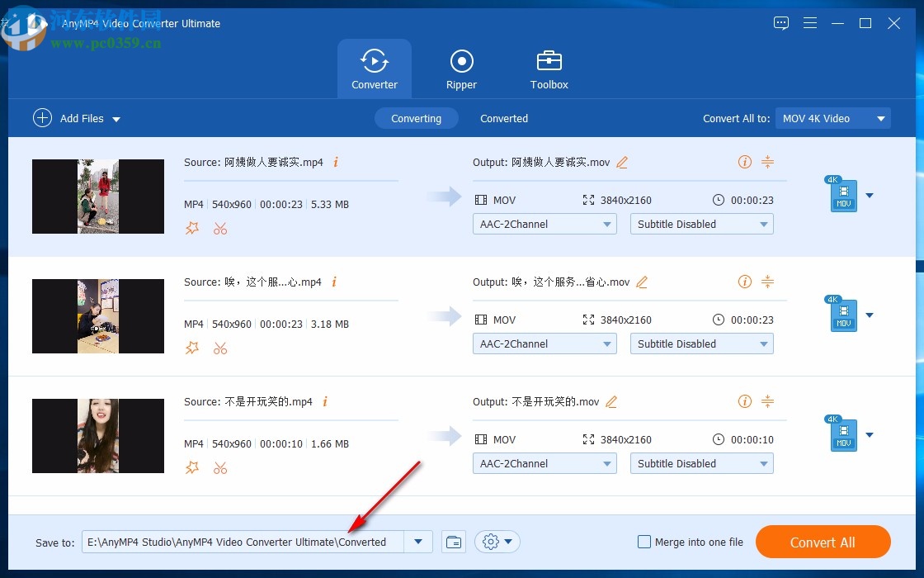Click the thumbnail of 不是开玩笑的.mp4
Screen dimensions: 924x578
coord(97,435)
